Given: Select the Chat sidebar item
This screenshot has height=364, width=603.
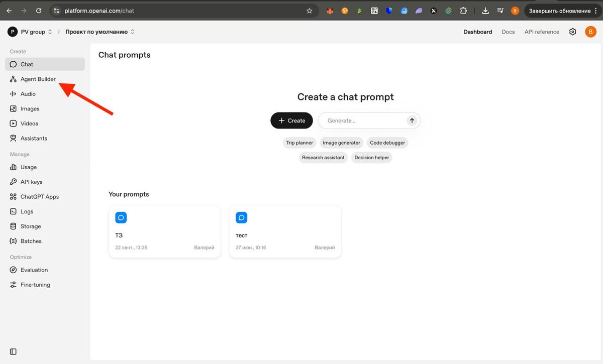Looking at the screenshot, I should (45, 64).
